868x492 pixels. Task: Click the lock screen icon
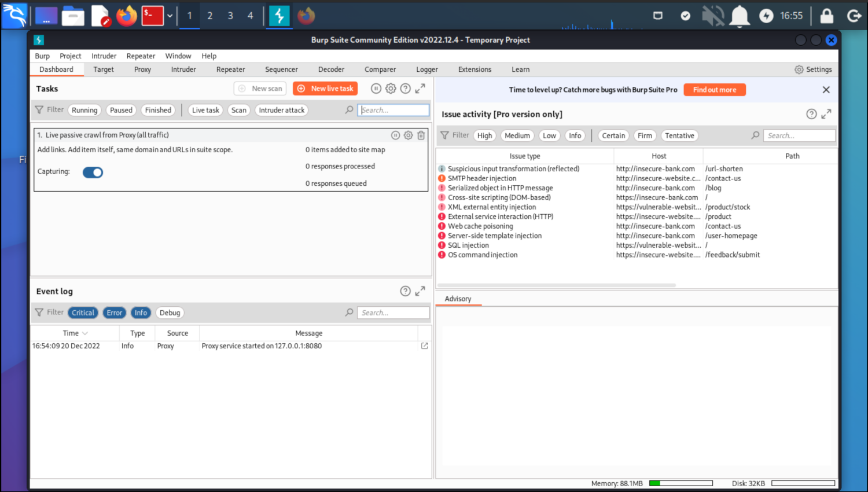(x=826, y=16)
